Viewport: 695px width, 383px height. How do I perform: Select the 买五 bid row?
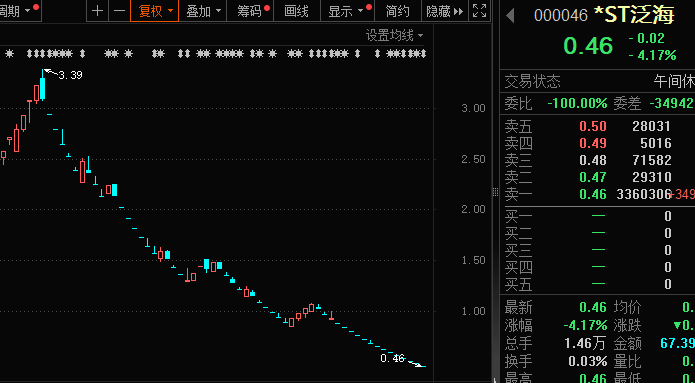597,284
